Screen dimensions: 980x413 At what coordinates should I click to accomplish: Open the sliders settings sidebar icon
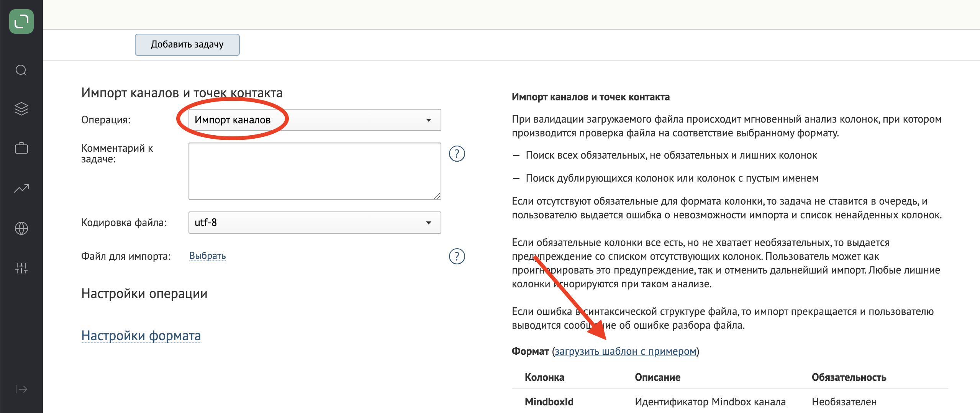[21, 268]
